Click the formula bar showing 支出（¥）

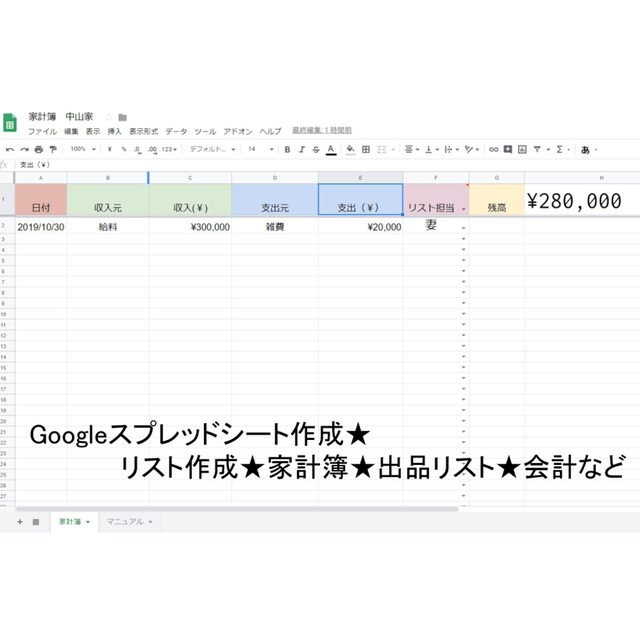click(327, 165)
